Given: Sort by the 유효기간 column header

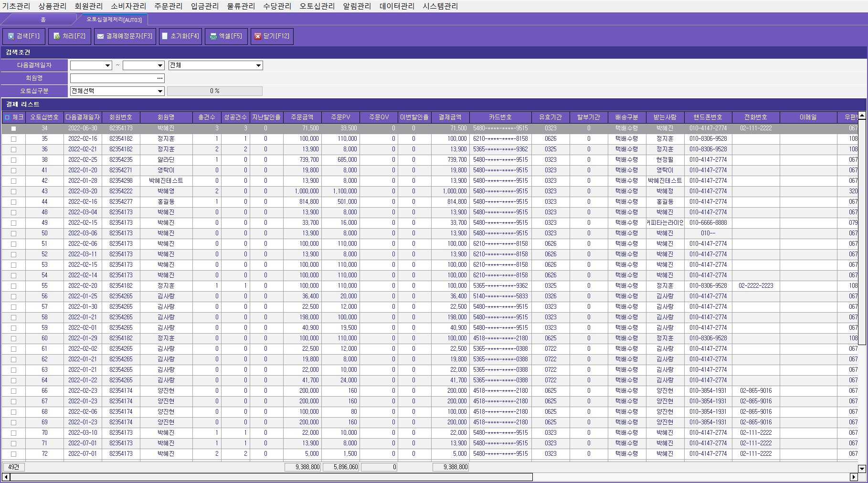Looking at the screenshot, I should [550, 117].
